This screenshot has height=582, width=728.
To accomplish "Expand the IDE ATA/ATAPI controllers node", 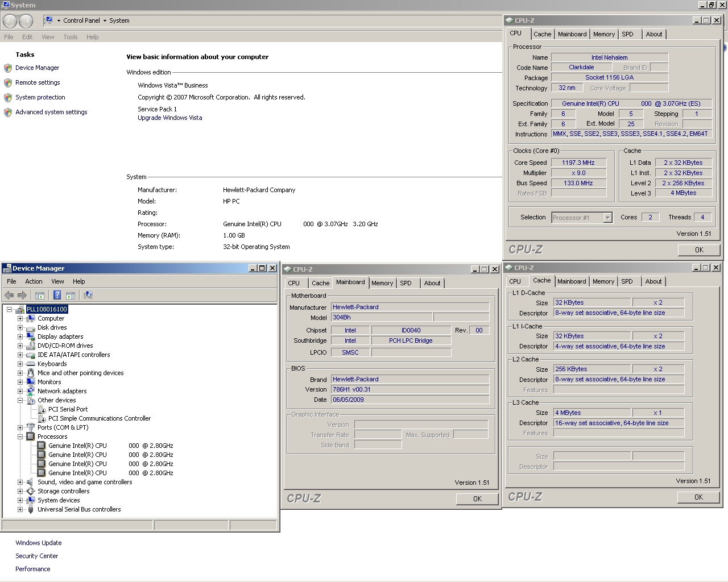I will click(x=20, y=355).
